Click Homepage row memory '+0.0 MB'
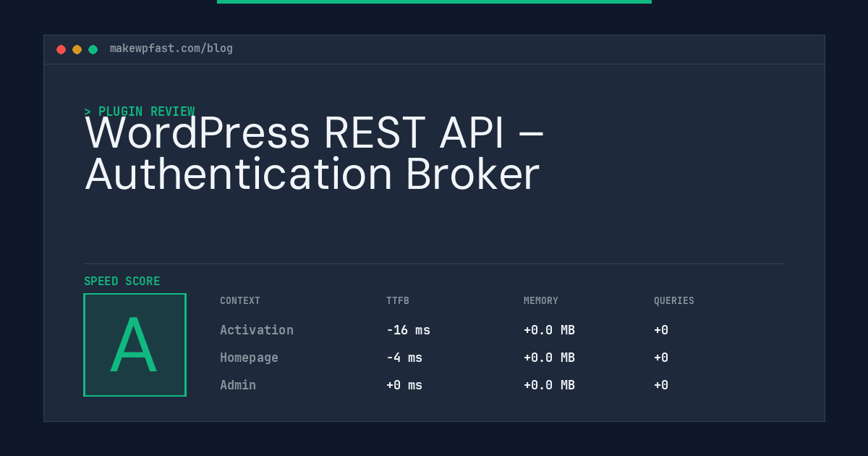This screenshot has width=868, height=456. (x=549, y=358)
